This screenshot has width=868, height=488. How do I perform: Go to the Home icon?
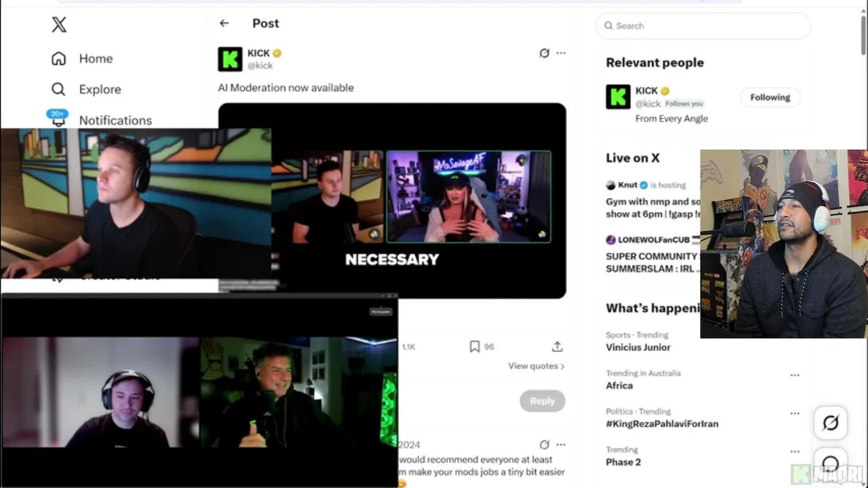(59, 58)
